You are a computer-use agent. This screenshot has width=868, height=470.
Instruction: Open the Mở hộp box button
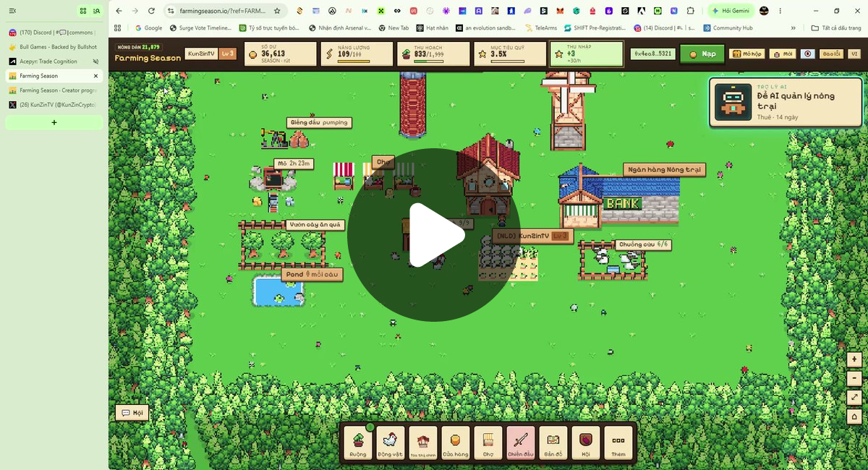(x=747, y=54)
